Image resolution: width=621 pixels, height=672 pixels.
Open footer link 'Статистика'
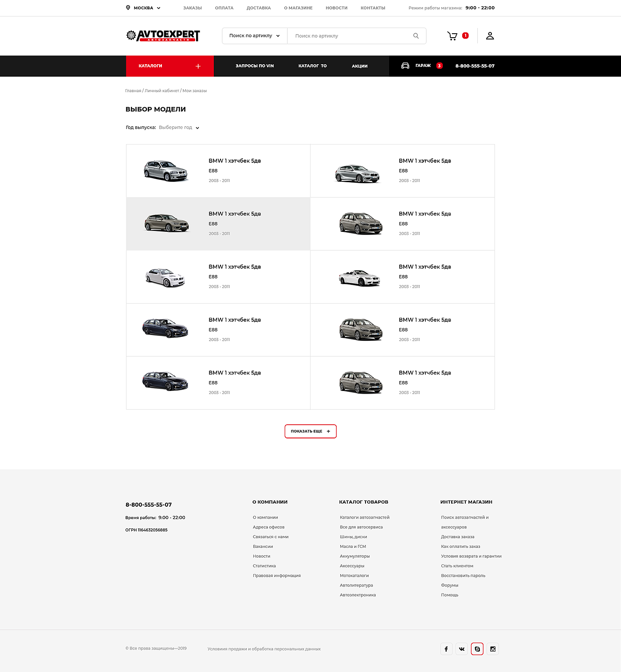(x=264, y=566)
